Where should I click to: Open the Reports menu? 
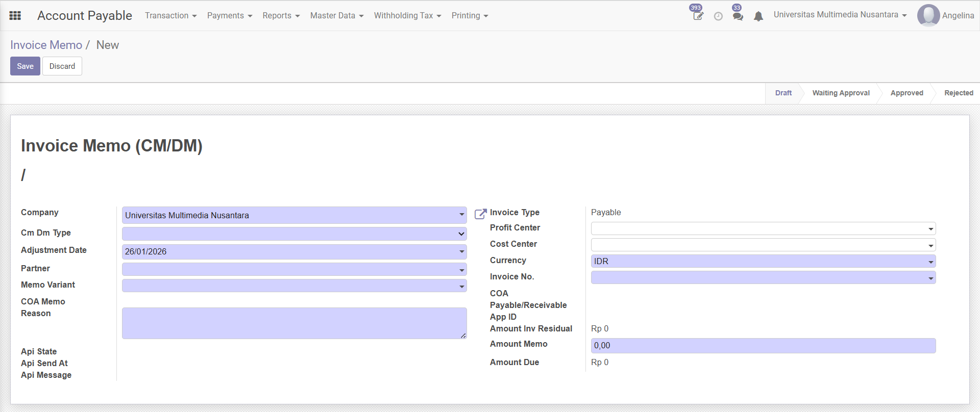[x=281, y=16]
